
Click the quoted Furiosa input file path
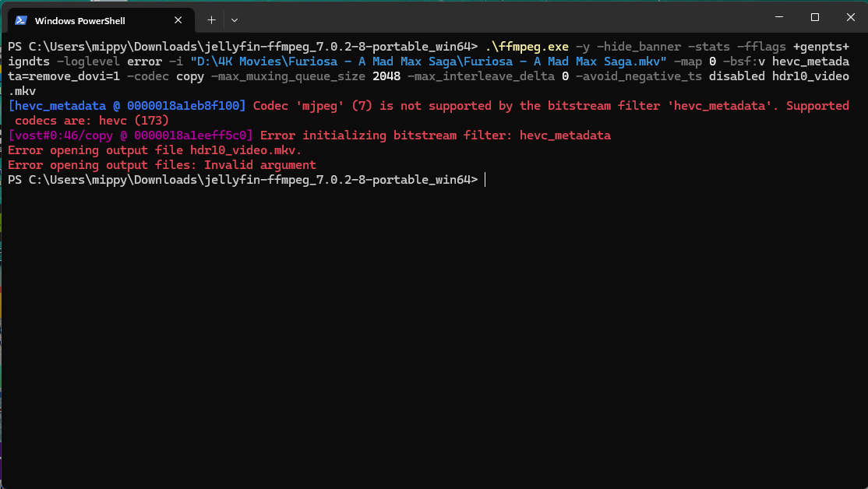pos(428,62)
